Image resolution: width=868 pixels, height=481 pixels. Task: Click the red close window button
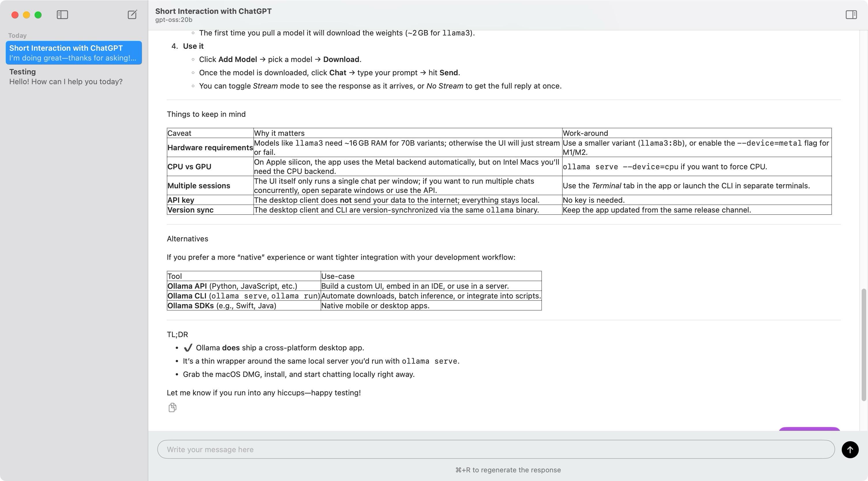(15, 15)
